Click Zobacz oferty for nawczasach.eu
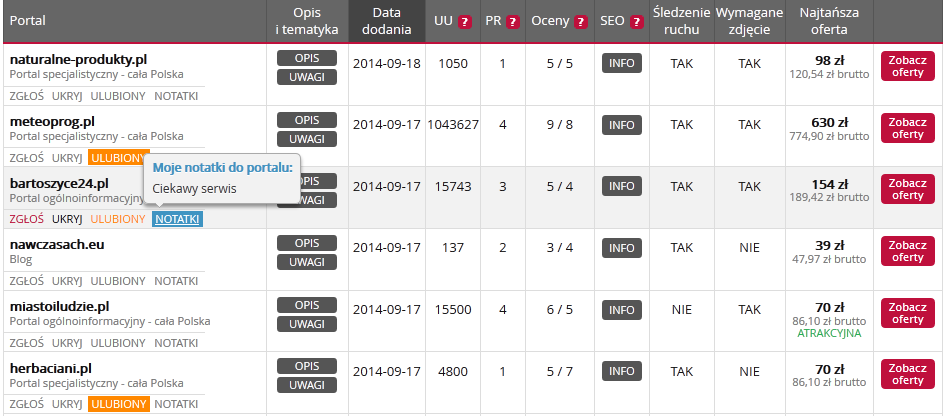Screen dimensions: 946x416 pyautogui.click(x=908, y=251)
